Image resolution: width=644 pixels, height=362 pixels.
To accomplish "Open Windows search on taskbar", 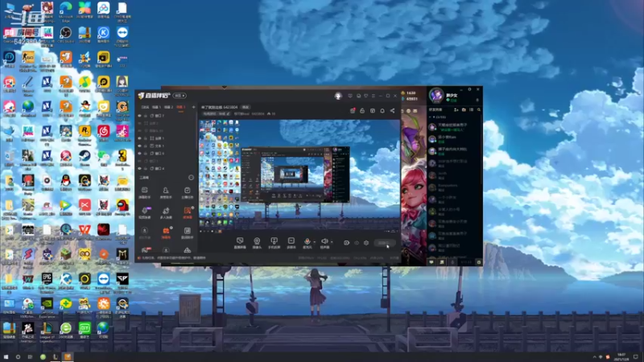I will [18, 356].
